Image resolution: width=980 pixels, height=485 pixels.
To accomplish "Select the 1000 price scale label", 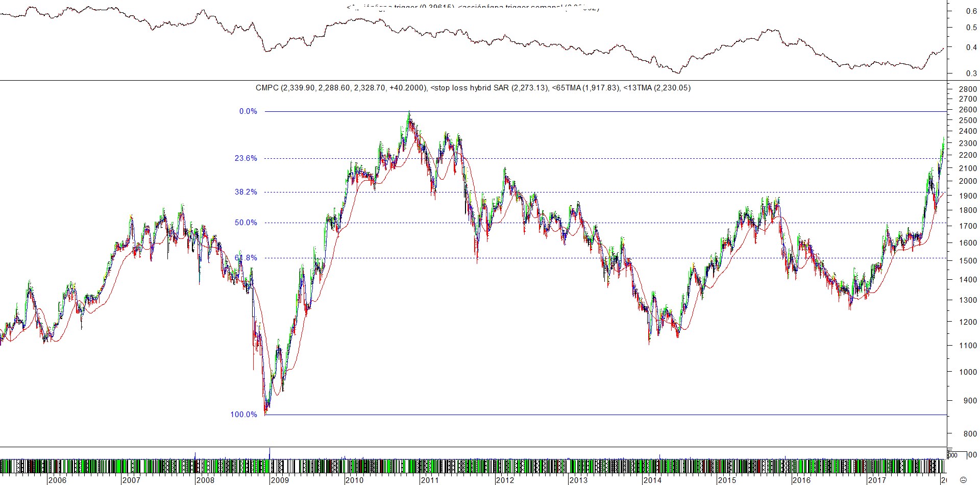I will pos(968,372).
